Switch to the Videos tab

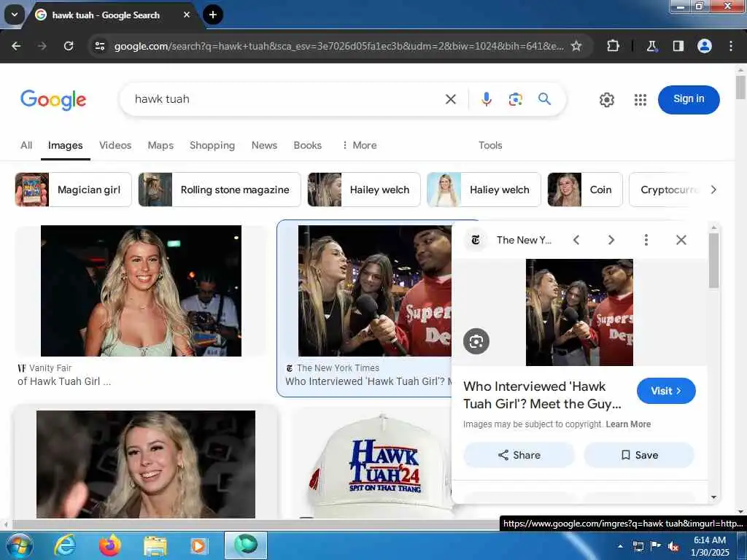pyautogui.click(x=115, y=145)
